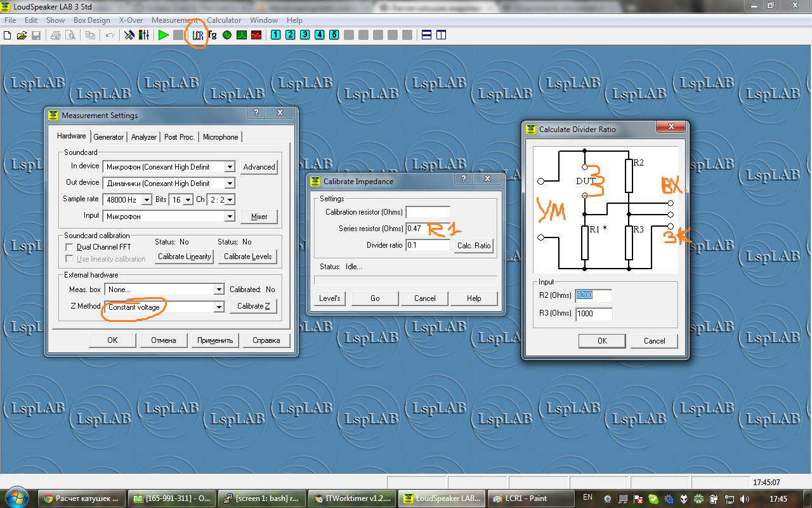The image size is (812, 508).
Task: Click the Mixer button
Action: click(259, 217)
